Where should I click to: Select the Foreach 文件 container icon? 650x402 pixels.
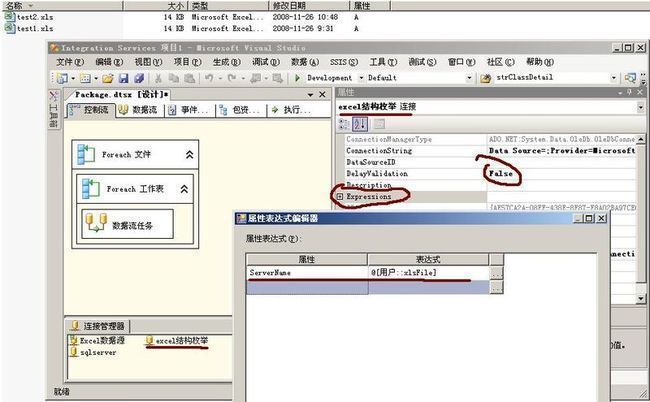pyautogui.click(x=86, y=155)
